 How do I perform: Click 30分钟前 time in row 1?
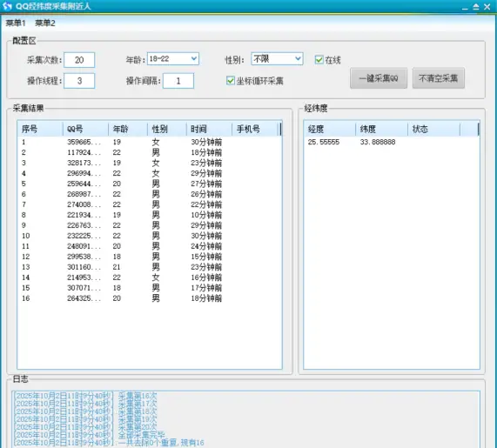pyautogui.click(x=206, y=142)
